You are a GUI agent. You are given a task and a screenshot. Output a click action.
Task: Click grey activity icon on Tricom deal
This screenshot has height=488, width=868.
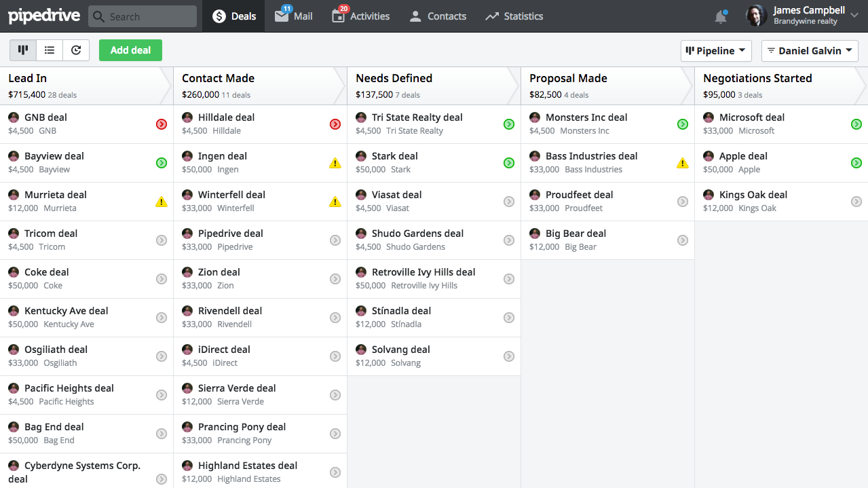click(x=162, y=240)
